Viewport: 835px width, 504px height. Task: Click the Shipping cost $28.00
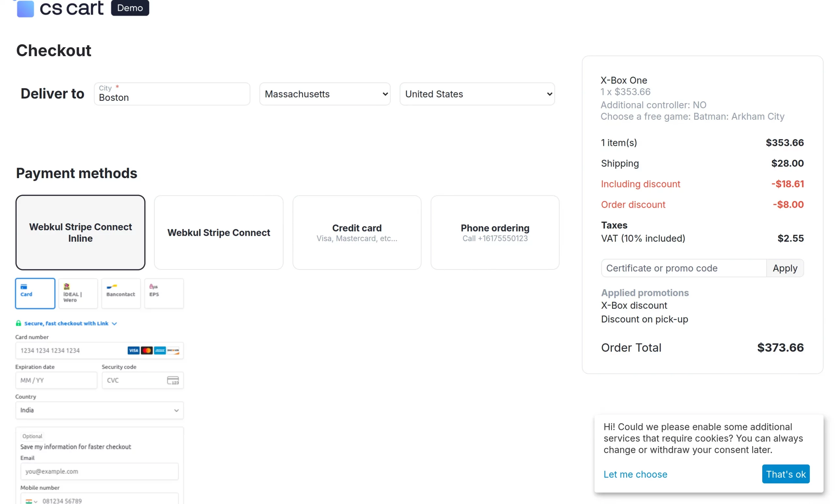(x=788, y=163)
